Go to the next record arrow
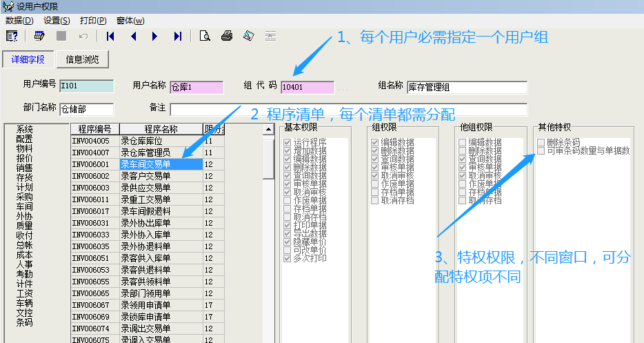Image resolution: width=644 pixels, height=343 pixels. pos(155,36)
